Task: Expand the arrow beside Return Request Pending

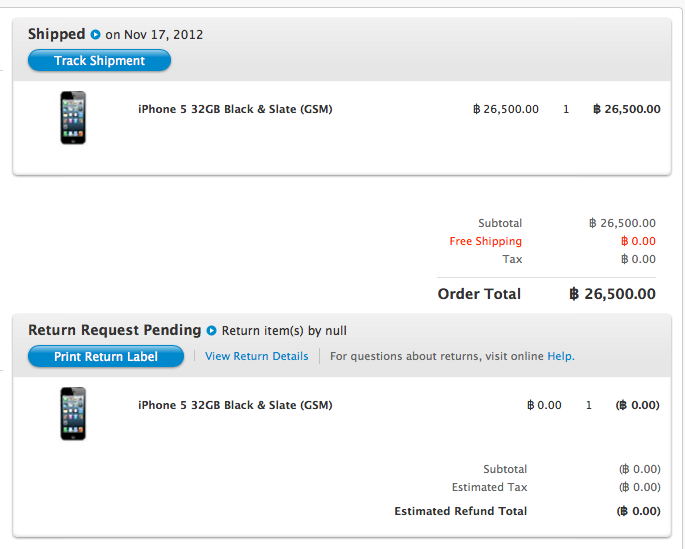Action: [x=211, y=331]
